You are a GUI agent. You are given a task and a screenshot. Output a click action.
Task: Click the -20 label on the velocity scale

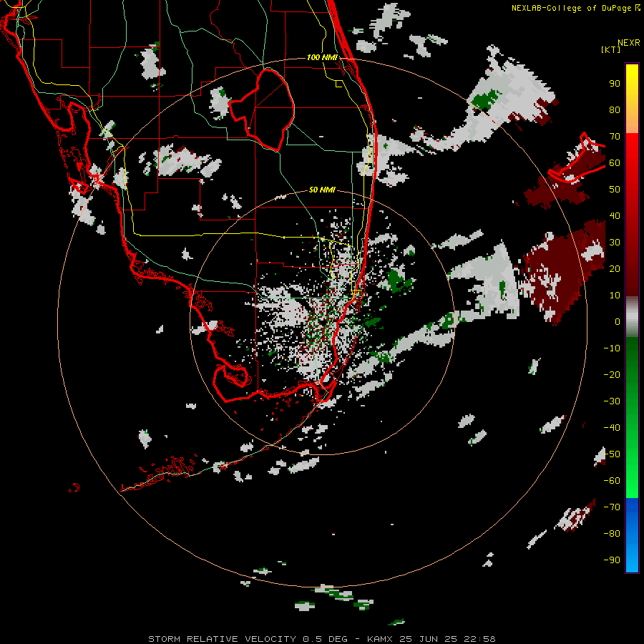click(x=612, y=374)
